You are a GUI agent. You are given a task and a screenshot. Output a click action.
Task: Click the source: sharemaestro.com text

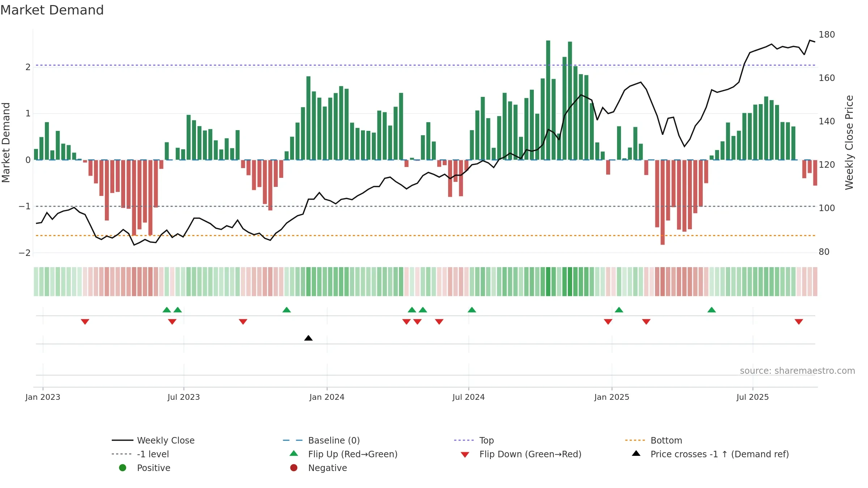point(797,371)
